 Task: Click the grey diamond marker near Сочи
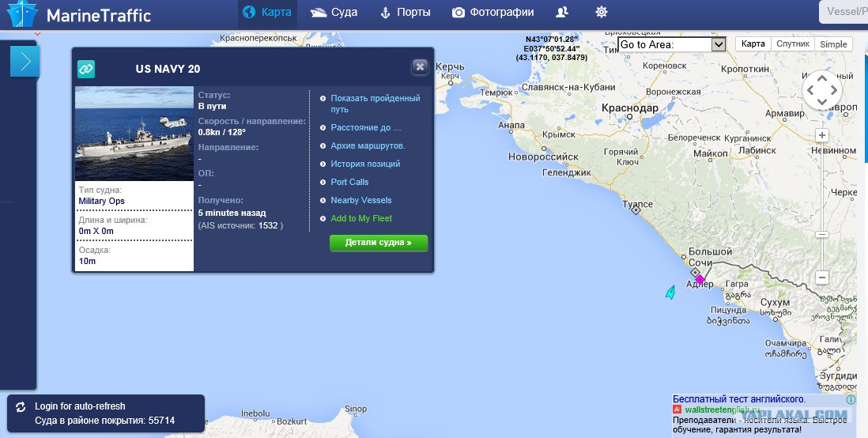pos(695,272)
